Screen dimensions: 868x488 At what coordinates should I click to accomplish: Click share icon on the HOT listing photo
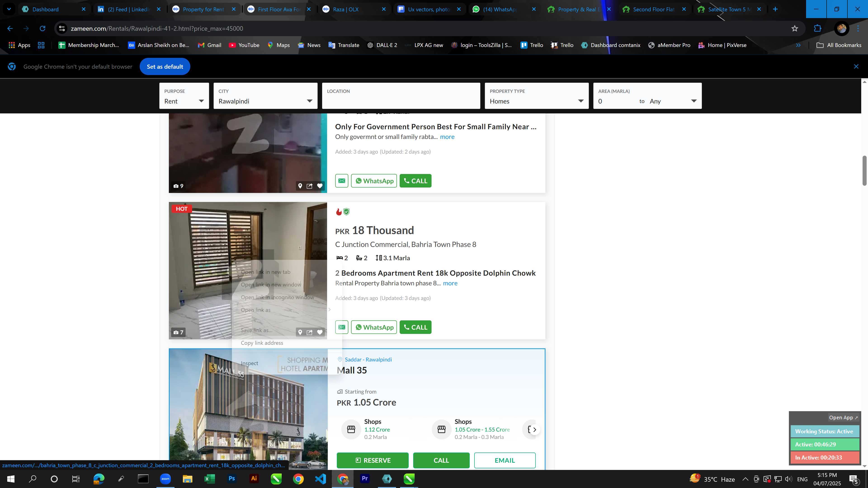click(309, 332)
